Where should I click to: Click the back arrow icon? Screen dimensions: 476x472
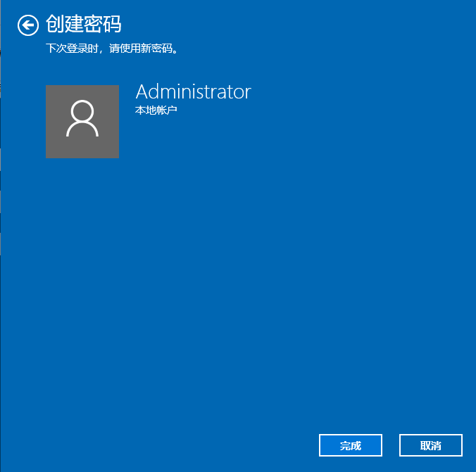(x=28, y=26)
